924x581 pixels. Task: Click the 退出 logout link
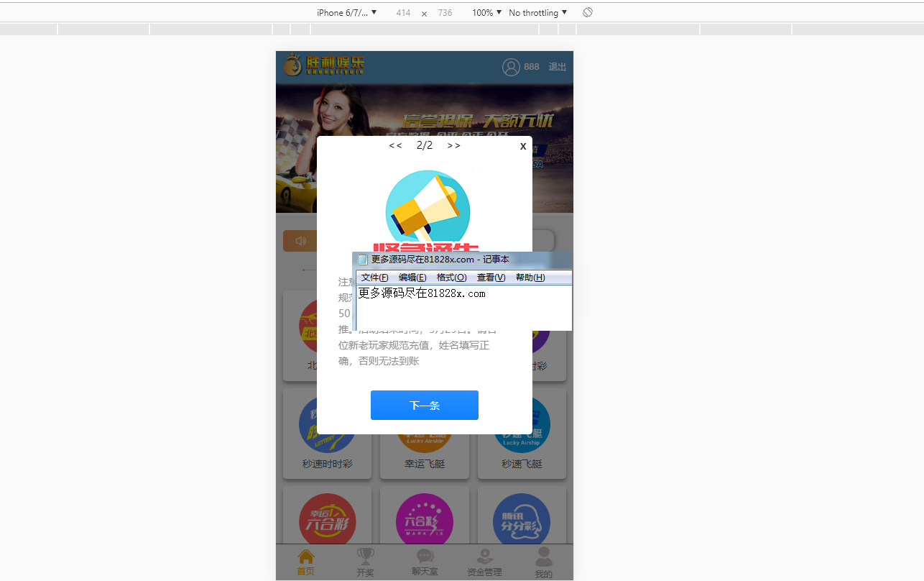pos(558,67)
